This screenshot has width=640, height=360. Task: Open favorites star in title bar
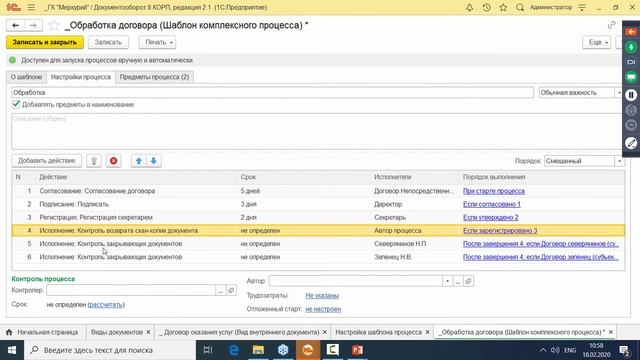503,7
